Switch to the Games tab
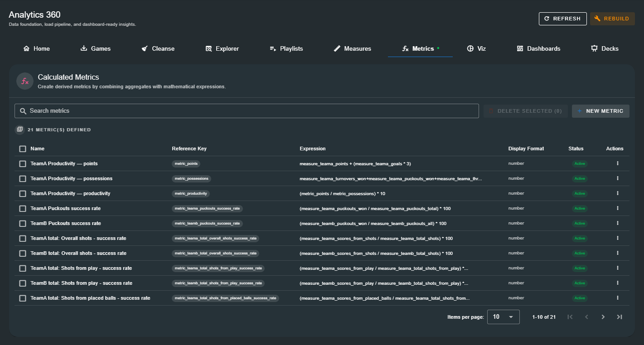The height and width of the screenshot is (345, 644). pyautogui.click(x=96, y=48)
